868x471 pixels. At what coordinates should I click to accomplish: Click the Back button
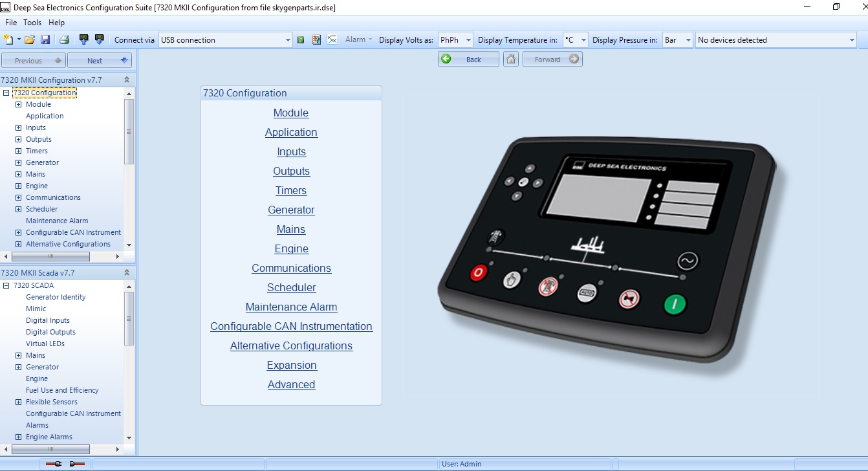point(468,59)
